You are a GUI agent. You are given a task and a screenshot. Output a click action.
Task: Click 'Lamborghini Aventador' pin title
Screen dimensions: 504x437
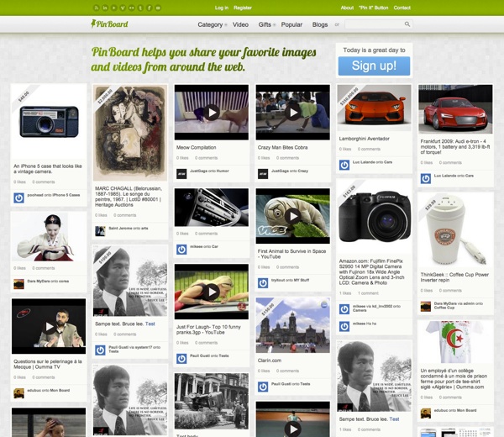coord(365,139)
